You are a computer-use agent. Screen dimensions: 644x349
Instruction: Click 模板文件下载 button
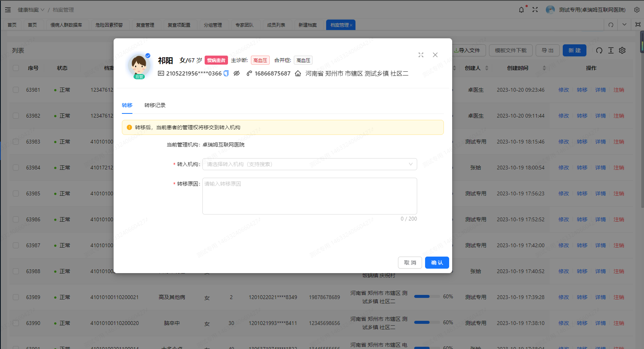[x=511, y=50]
